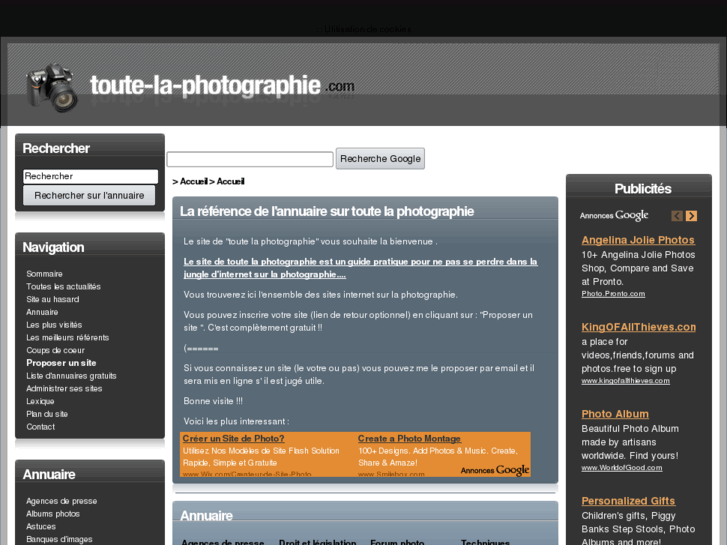Open Agences de presse sidebar category
This screenshot has height=545, width=727.
coord(62,501)
